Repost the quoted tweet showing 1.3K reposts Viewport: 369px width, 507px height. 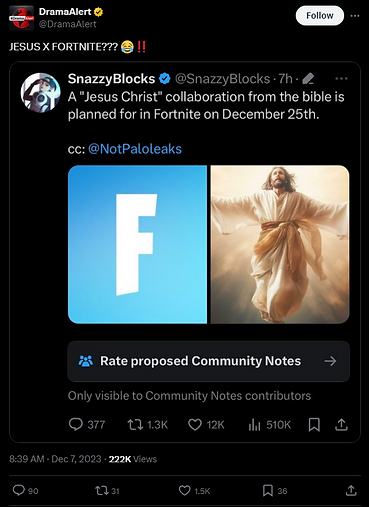click(x=147, y=425)
